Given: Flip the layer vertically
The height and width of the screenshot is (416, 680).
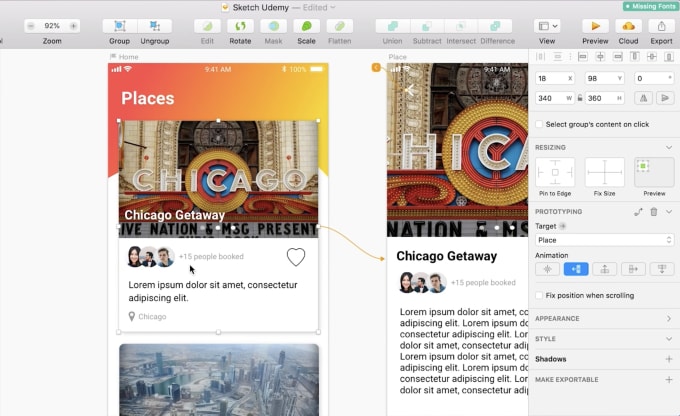Looking at the screenshot, I should click(x=665, y=98).
